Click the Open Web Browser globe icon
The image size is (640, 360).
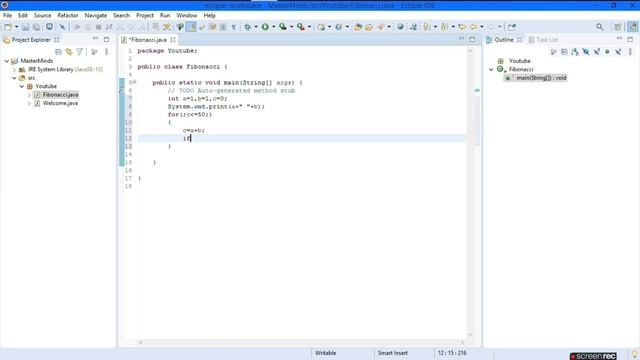click(400, 27)
